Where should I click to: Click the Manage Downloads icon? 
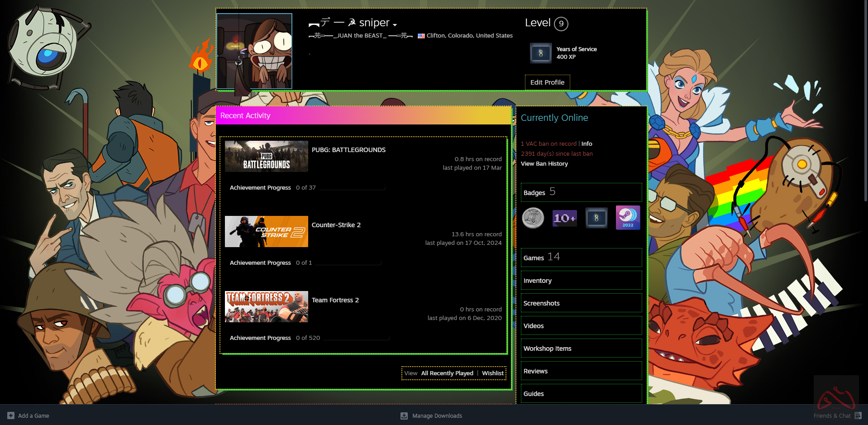click(404, 415)
